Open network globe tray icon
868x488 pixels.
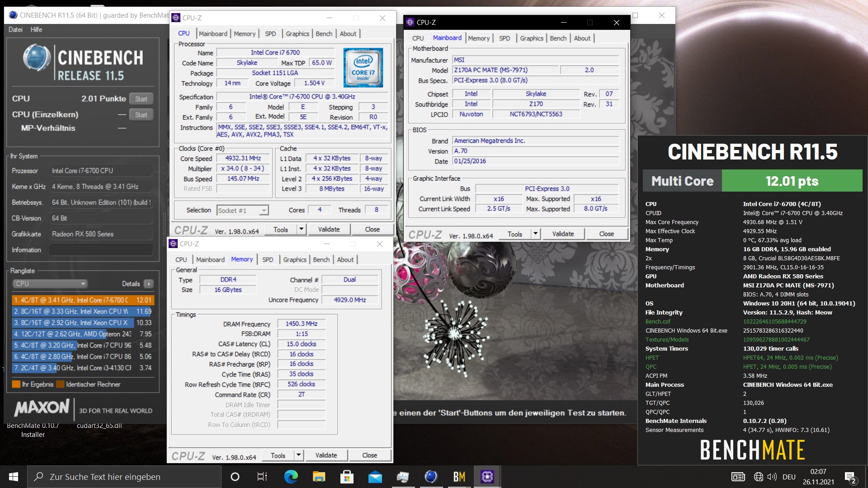coord(759,477)
